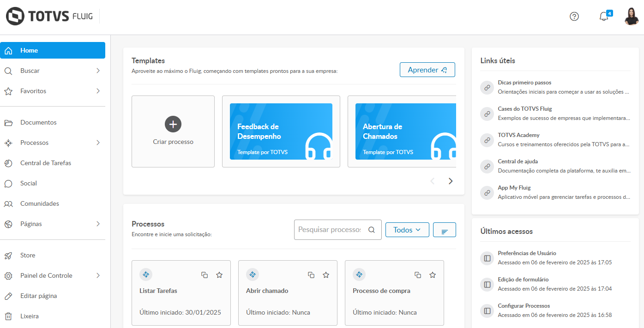644x328 pixels.
Task: Click the sort order icon button
Action: point(445,230)
